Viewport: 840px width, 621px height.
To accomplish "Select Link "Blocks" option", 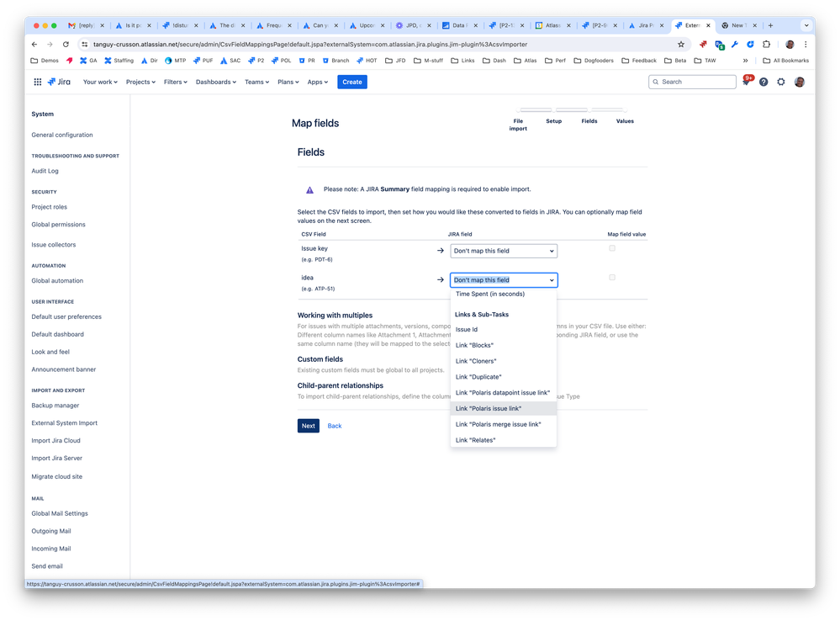I will [x=504, y=345].
